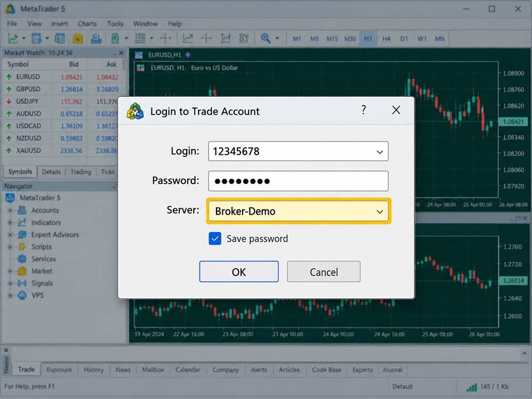The image size is (532, 399).
Task: Click the connection signal bars in status bar
Action: coord(471,387)
